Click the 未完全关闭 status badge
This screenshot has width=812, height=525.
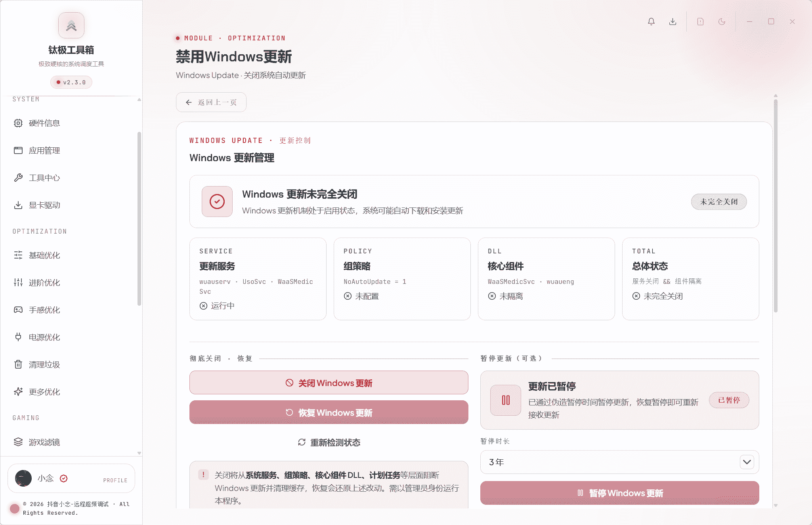click(719, 202)
